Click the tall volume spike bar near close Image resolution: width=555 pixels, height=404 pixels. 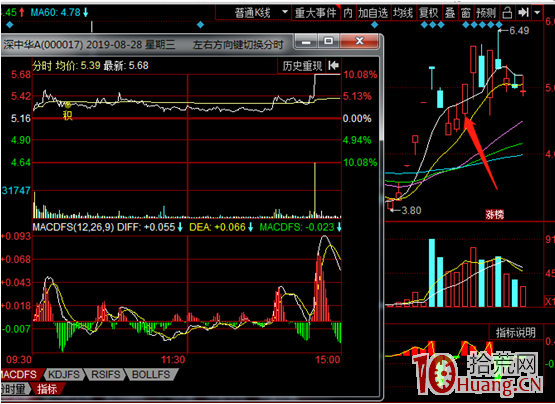point(315,190)
